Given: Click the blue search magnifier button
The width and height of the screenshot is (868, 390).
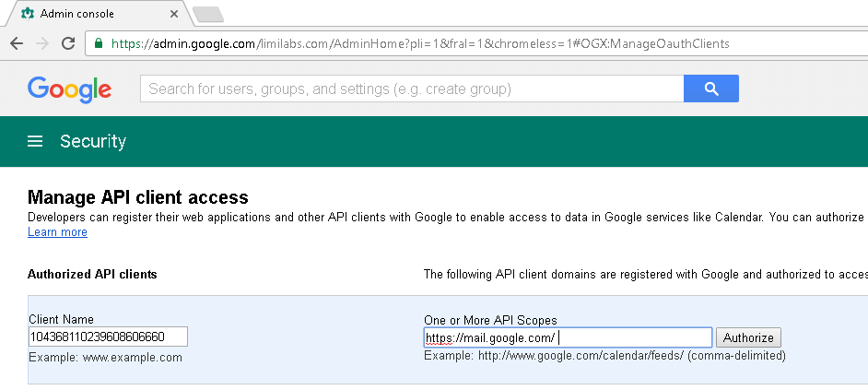Looking at the screenshot, I should (710, 89).
